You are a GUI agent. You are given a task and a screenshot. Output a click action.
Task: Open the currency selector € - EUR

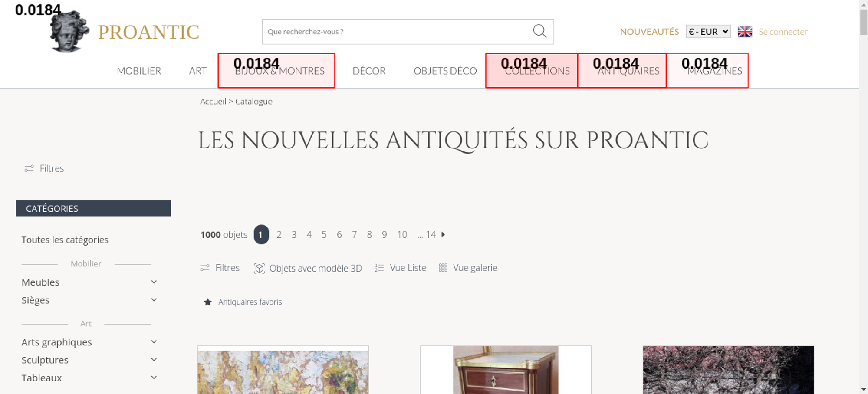coord(708,32)
